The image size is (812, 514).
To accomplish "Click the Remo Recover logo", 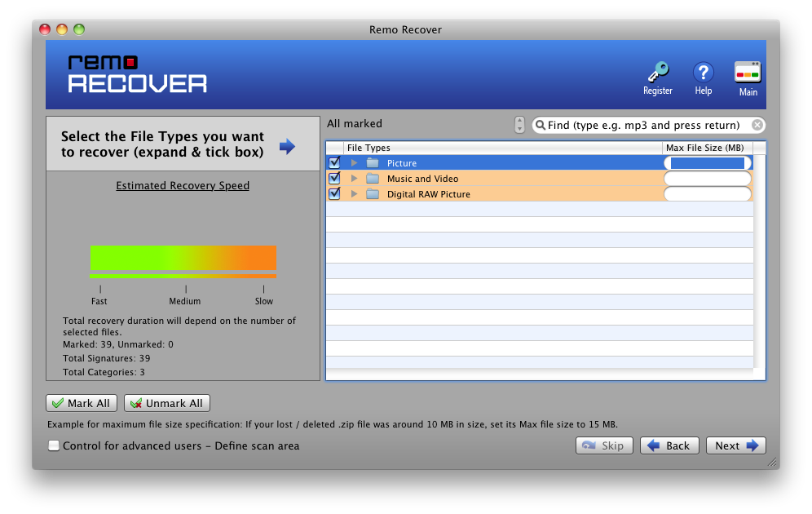I will 137,74.
